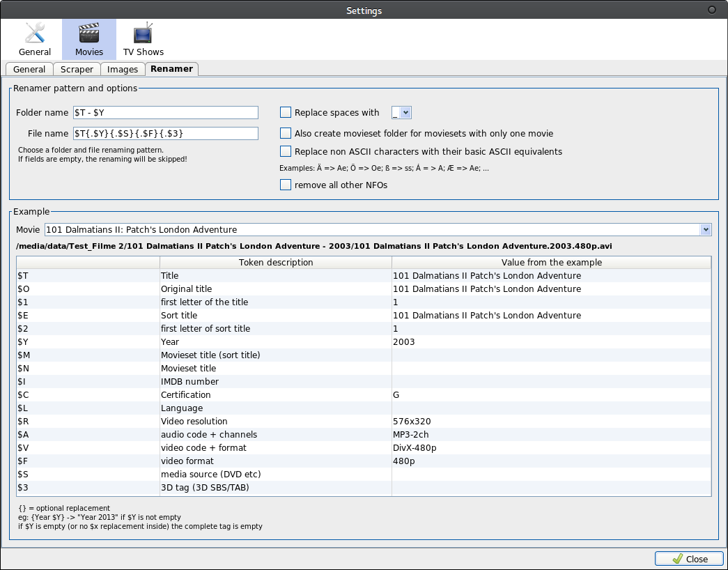Click 'IMDB number' description cell
The image size is (728, 570).
tap(276, 381)
